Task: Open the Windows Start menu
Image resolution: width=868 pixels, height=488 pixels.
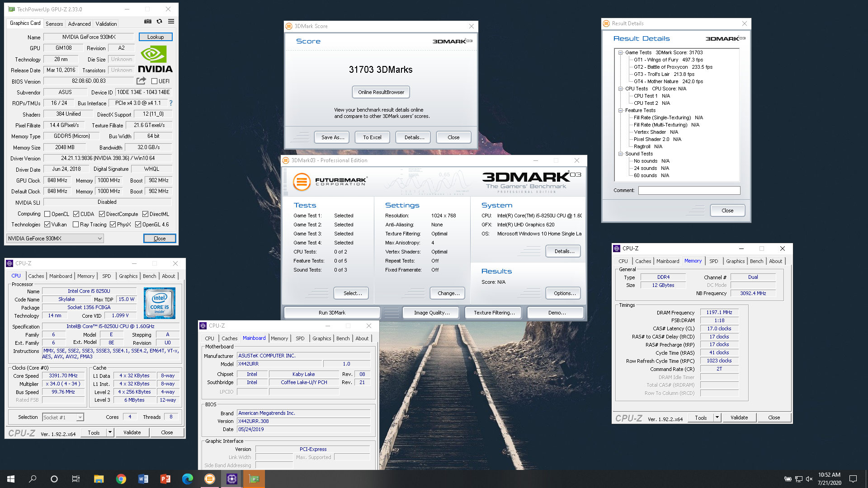Action: click(11, 479)
